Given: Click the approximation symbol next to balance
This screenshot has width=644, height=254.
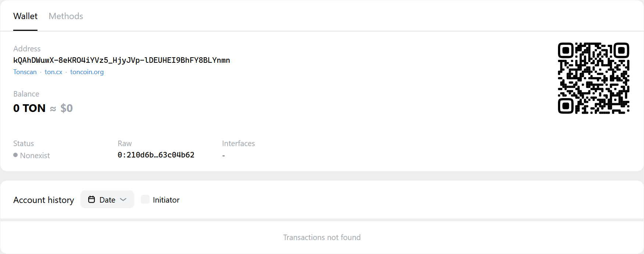Looking at the screenshot, I should click(x=53, y=108).
